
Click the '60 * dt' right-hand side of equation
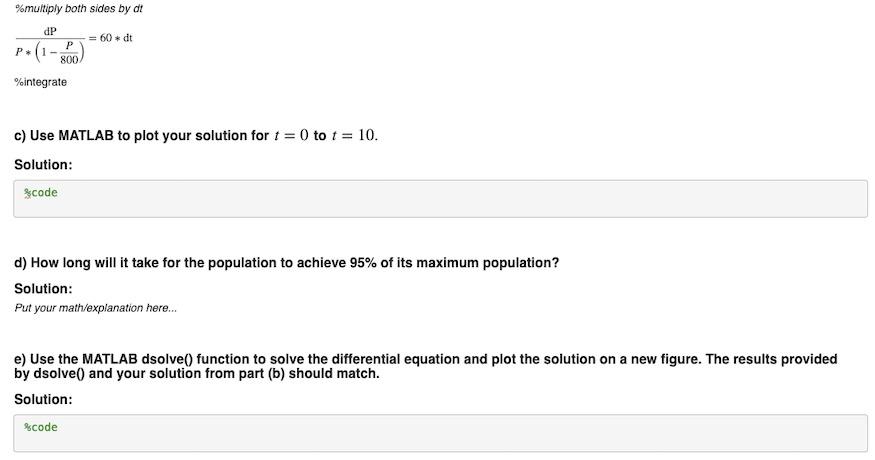(116, 38)
